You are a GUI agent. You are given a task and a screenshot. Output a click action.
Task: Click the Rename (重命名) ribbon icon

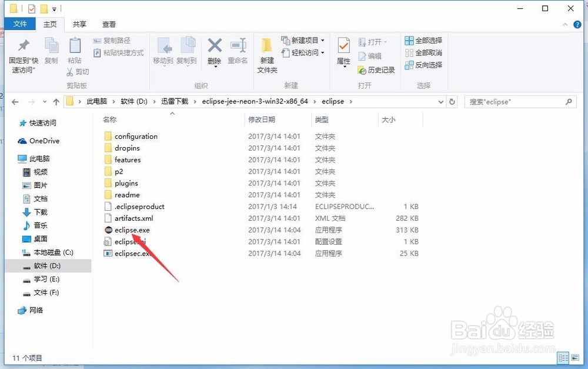click(238, 52)
